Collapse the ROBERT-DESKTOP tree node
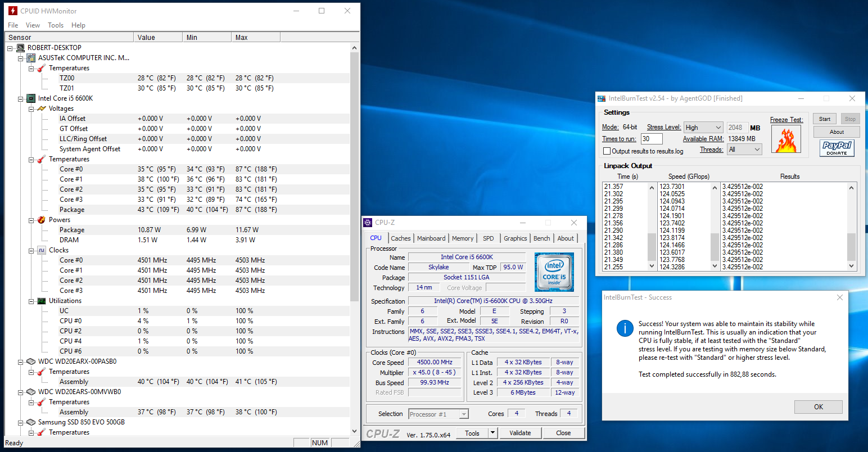This screenshot has width=868, height=452. tap(10, 48)
